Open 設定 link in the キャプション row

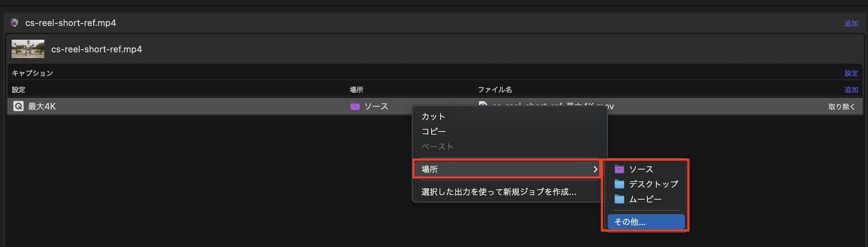851,73
